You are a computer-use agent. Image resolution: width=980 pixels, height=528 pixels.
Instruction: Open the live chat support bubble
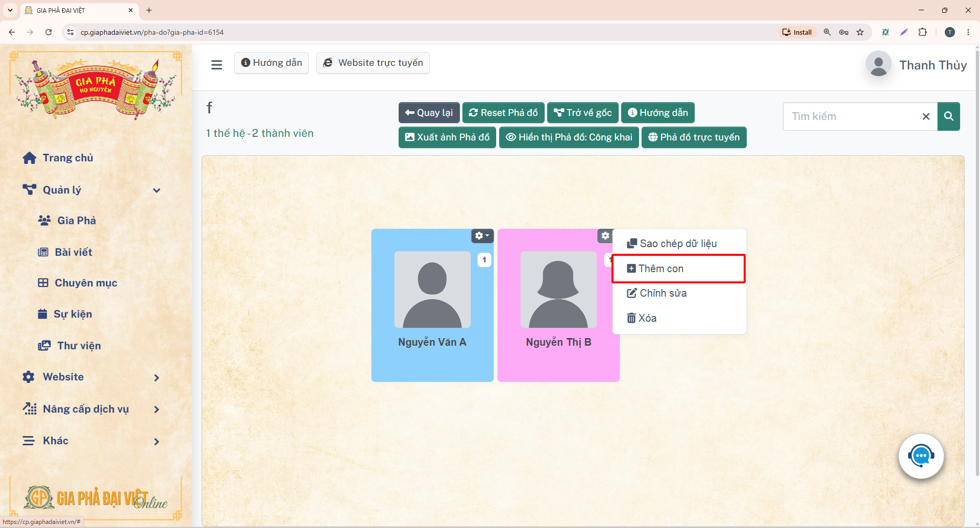[x=921, y=456]
